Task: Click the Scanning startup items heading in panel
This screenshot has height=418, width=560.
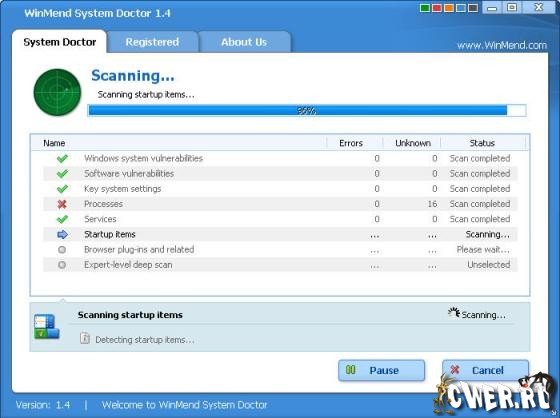Action: click(130, 315)
